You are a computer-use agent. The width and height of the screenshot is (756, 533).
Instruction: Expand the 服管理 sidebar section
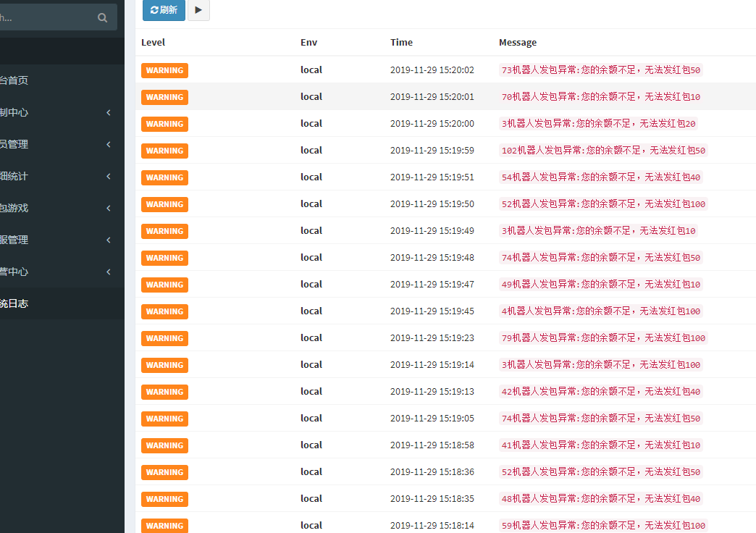(x=54, y=240)
